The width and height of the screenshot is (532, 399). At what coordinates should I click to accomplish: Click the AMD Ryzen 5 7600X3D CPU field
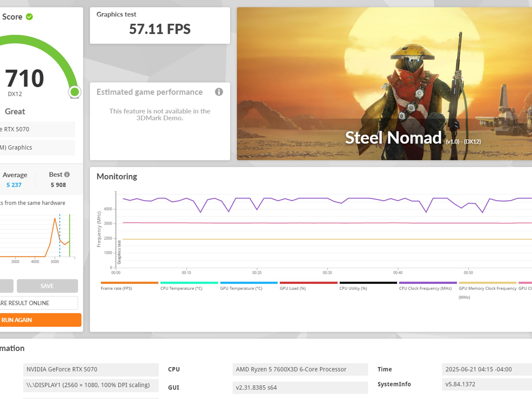click(x=300, y=369)
